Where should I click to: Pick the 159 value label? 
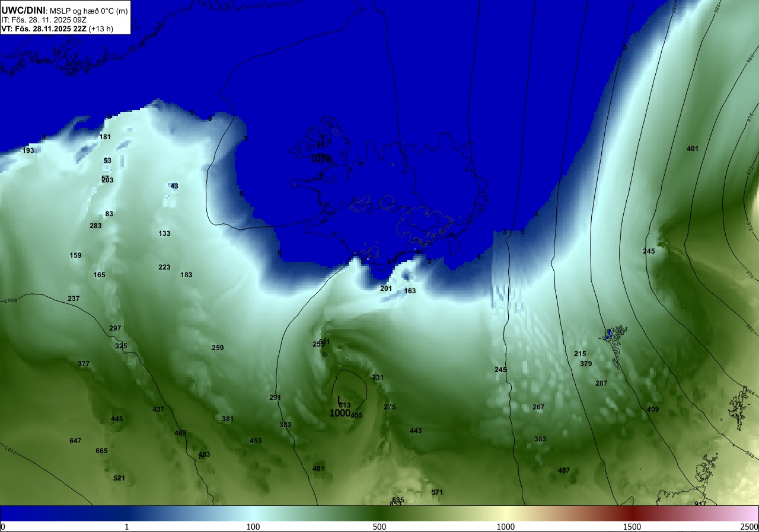pyautogui.click(x=75, y=255)
